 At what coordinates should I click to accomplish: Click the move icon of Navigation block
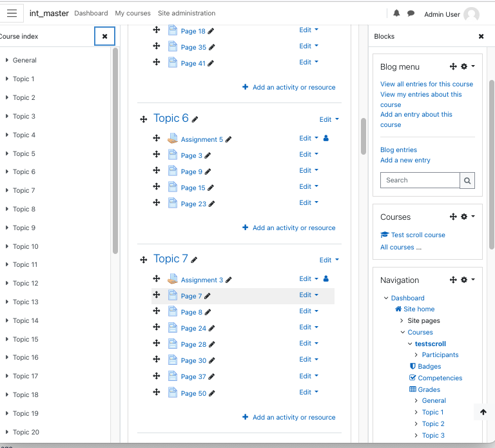(453, 280)
